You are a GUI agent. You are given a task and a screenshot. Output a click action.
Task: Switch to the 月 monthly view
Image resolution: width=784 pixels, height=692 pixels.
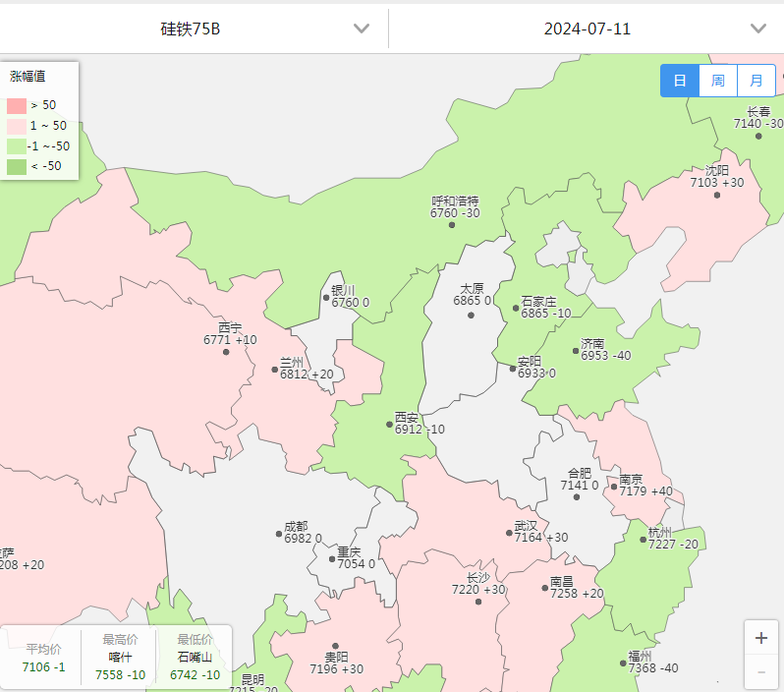click(x=756, y=81)
